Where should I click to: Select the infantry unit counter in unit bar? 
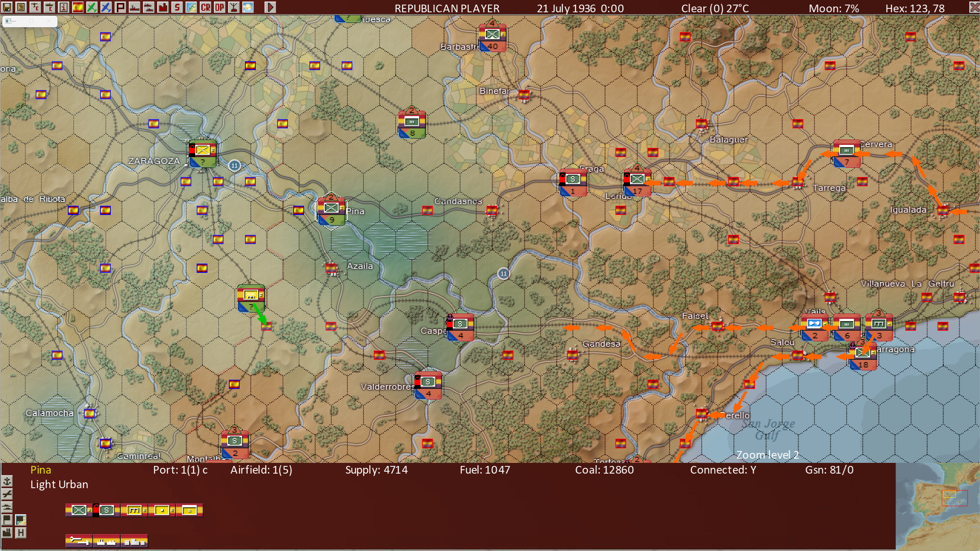pyautogui.click(x=79, y=510)
